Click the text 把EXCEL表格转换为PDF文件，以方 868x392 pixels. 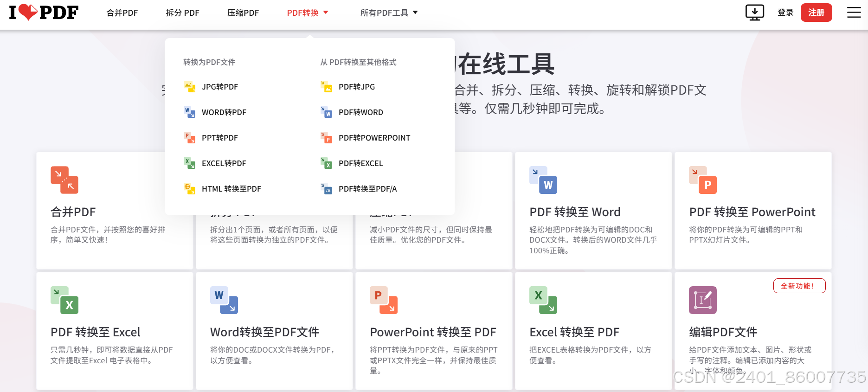(590, 350)
